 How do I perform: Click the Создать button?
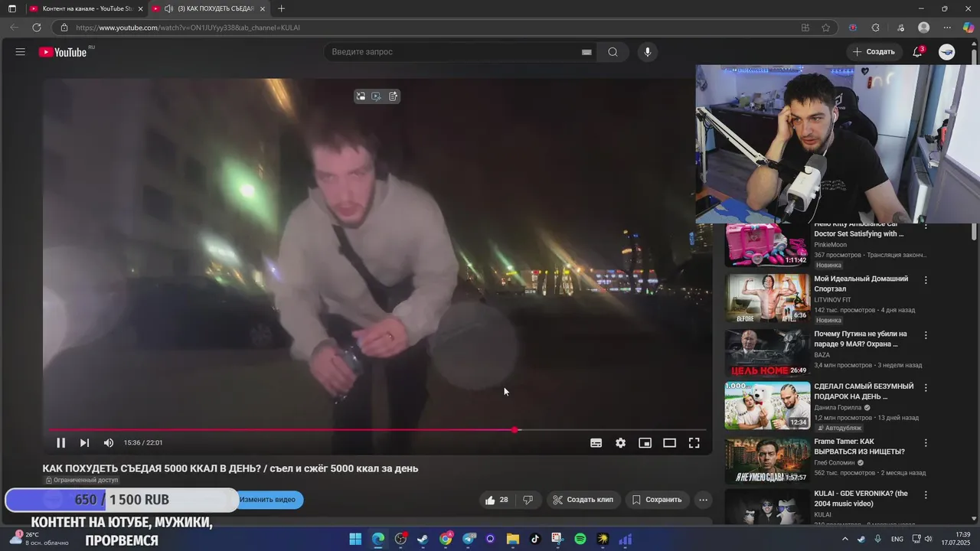tap(873, 52)
